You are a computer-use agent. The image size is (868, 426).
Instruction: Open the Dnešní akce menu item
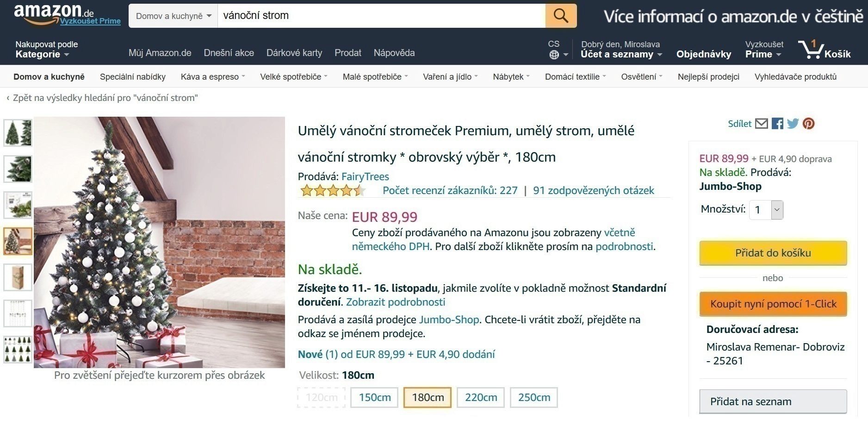tap(229, 53)
